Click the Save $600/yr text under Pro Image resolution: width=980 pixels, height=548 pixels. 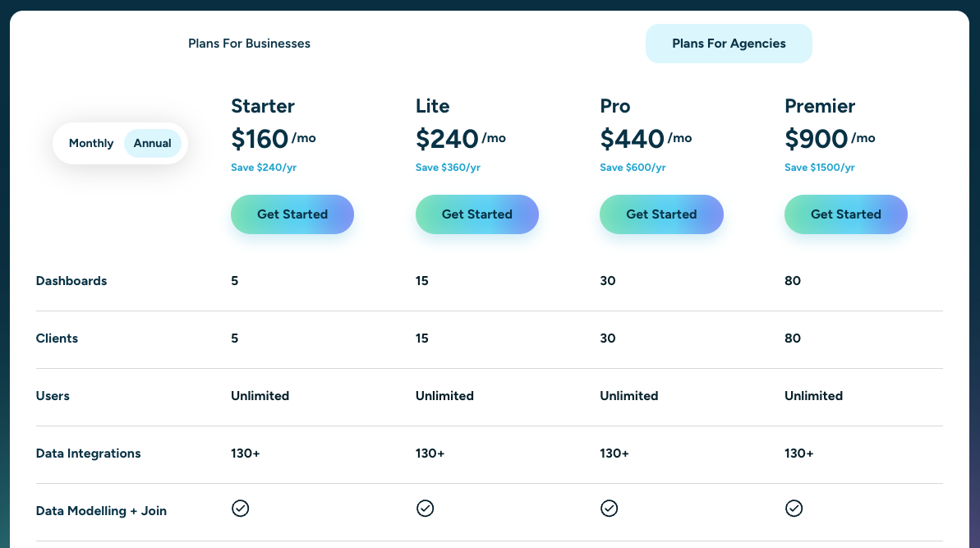(633, 167)
